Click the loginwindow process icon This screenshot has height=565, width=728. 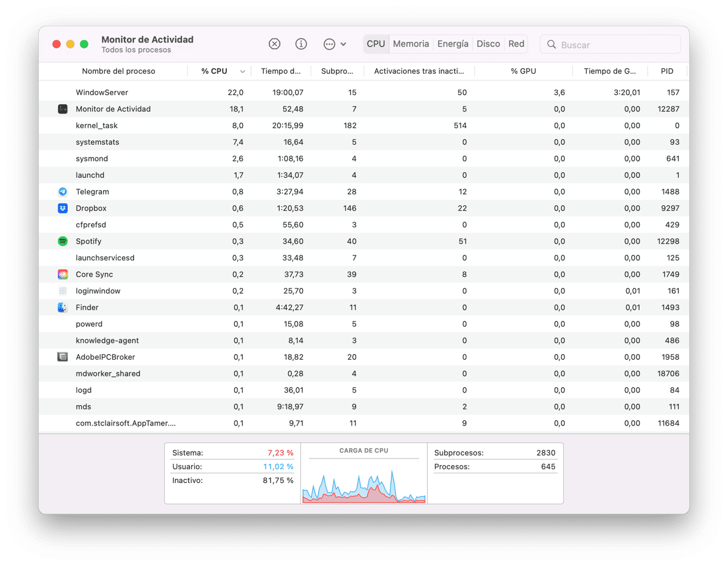(63, 291)
